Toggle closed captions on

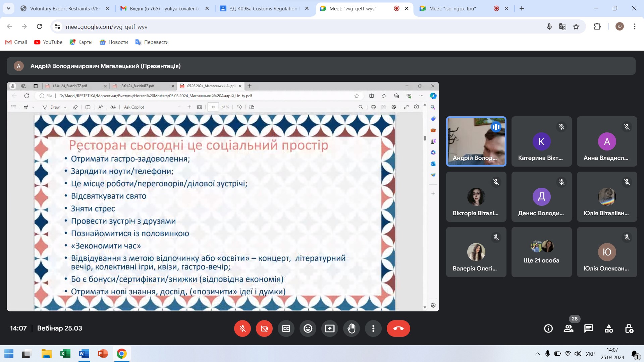click(x=286, y=328)
